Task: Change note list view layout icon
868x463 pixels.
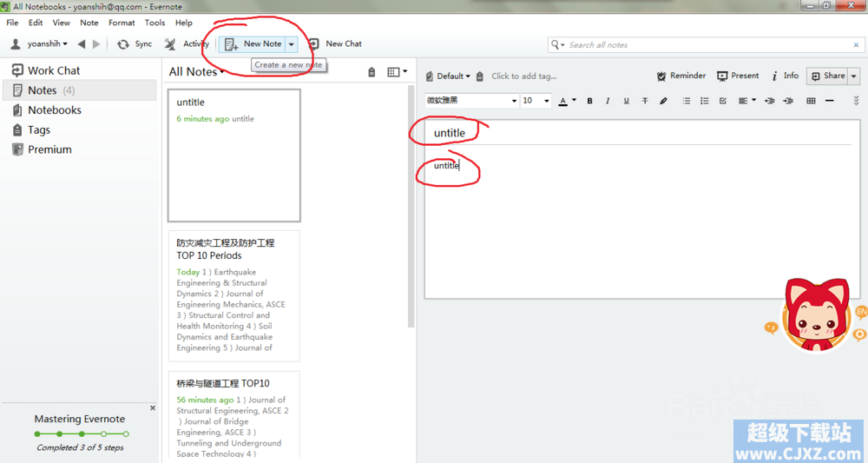Action: point(397,72)
